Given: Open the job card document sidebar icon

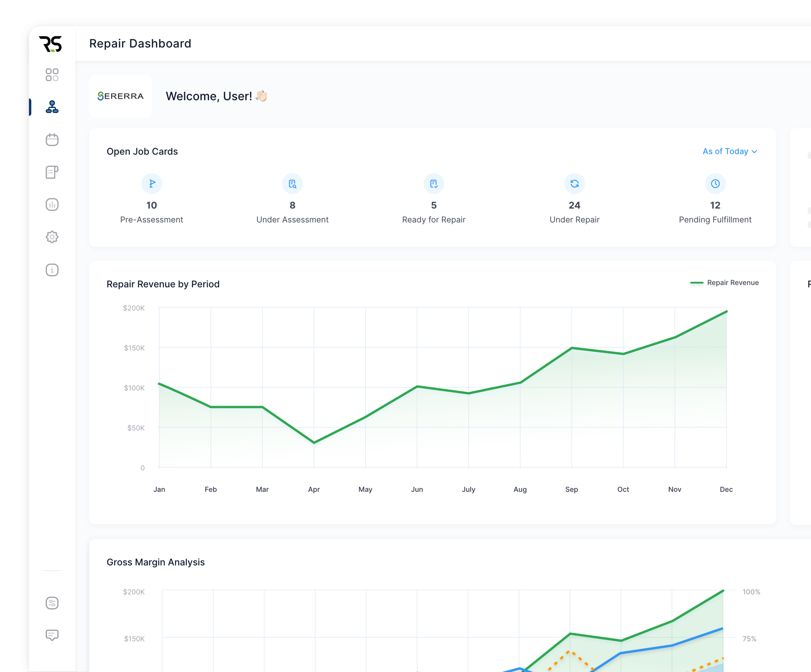Looking at the screenshot, I should tap(52, 172).
